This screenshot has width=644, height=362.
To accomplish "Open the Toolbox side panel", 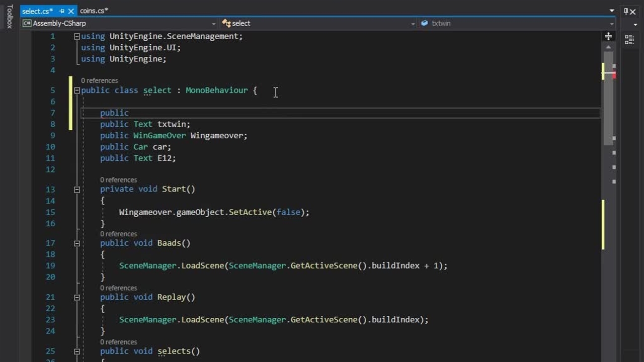I will 9,17.
